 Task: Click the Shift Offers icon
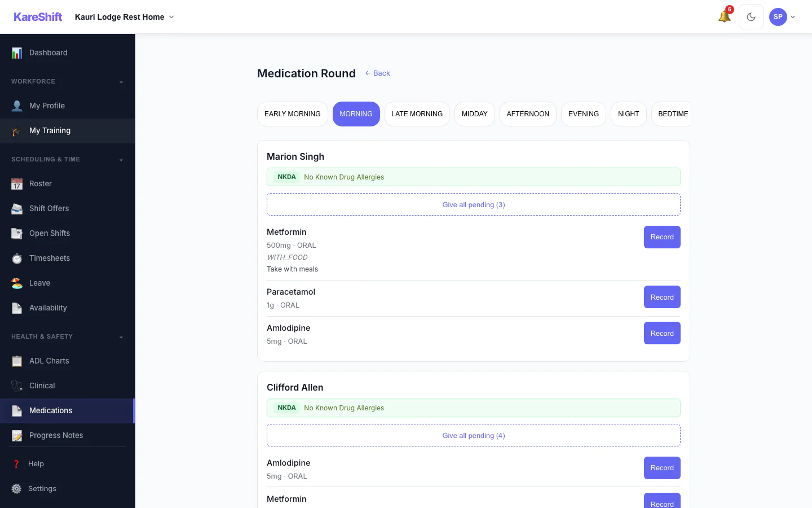click(x=17, y=208)
